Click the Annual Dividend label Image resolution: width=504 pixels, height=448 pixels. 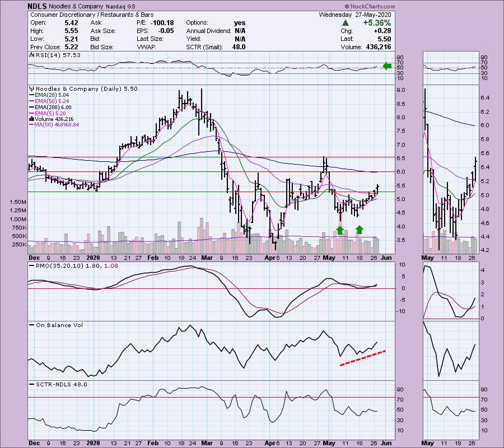(208, 31)
